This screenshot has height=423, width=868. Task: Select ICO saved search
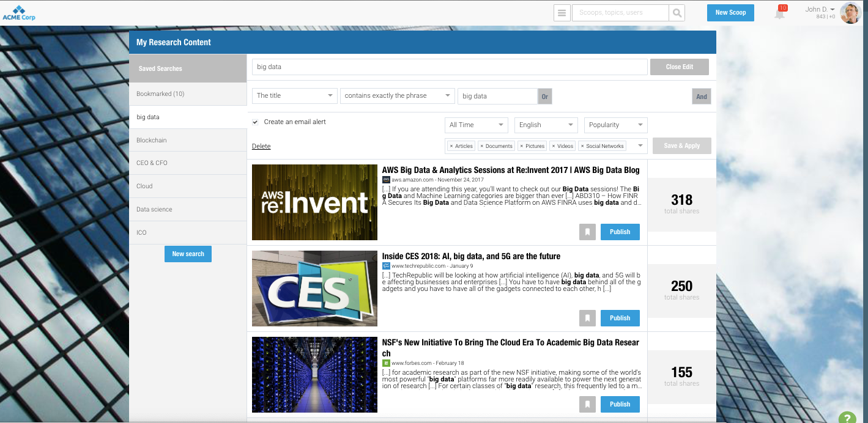coord(188,233)
